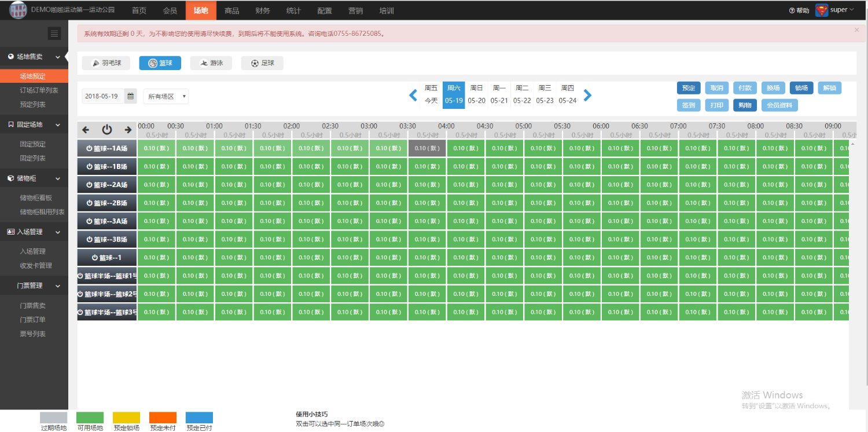868x432 pixels.
Task: Click the 签到 check-in button
Action: (689, 105)
